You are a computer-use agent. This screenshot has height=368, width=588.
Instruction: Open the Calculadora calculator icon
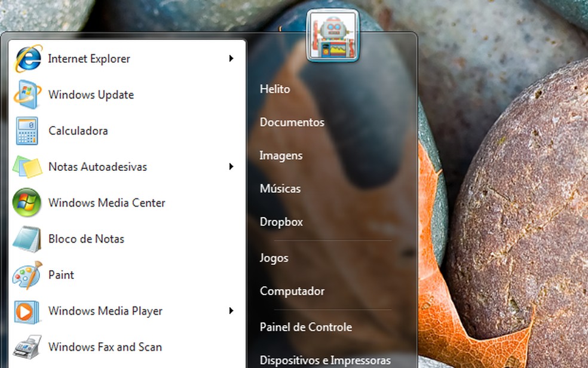pyautogui.click(x=27, y=131)
